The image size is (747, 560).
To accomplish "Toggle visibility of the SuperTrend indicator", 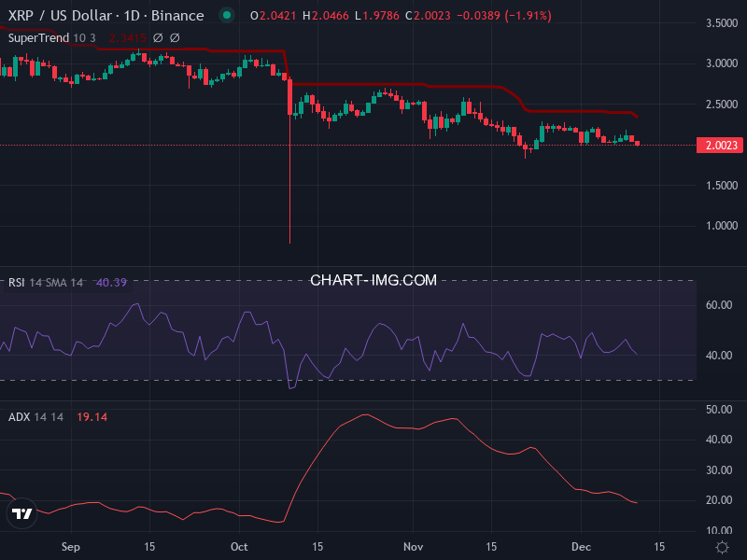I will pos(37,38).
